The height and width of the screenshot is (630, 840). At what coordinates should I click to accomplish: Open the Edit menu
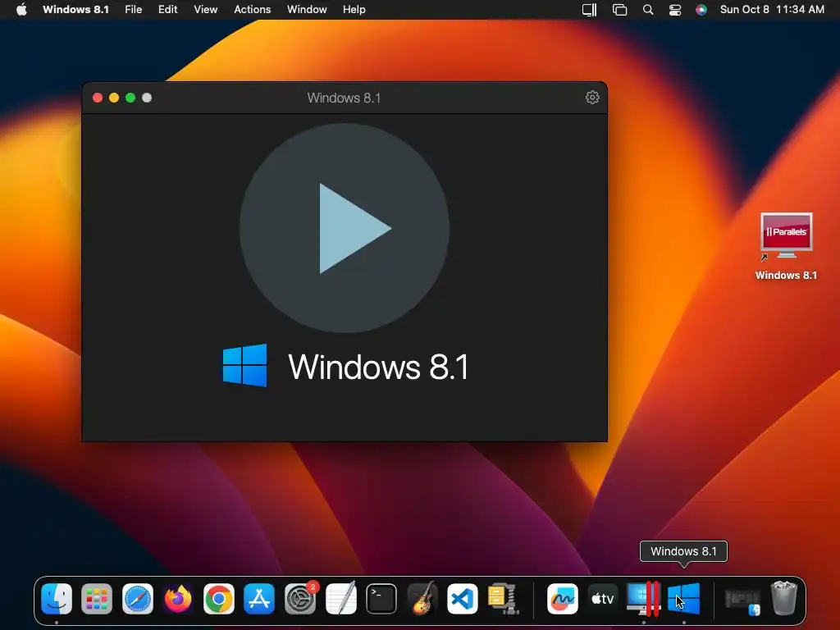point(167,10)
